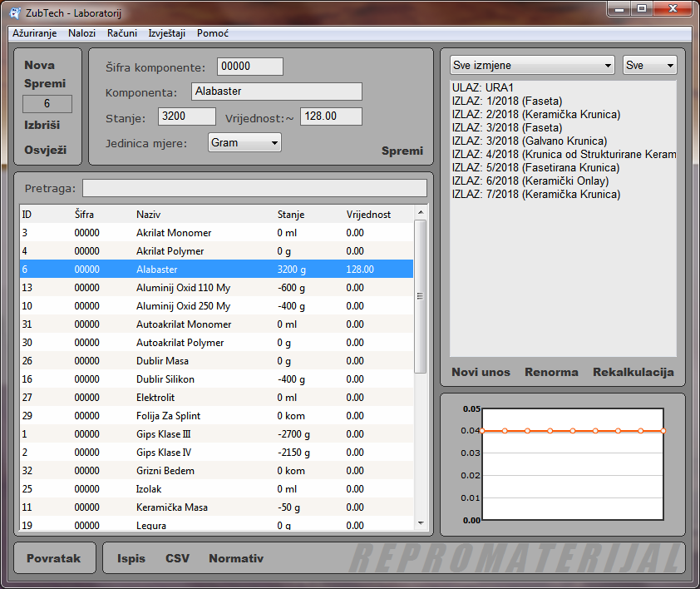Click the Osvježi refresh button
Screen dimensions: 700x589
[x=45, y=151]
